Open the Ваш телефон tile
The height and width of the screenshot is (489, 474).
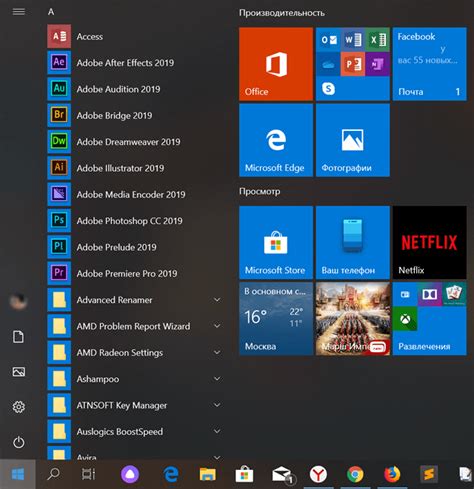(353, 242)
